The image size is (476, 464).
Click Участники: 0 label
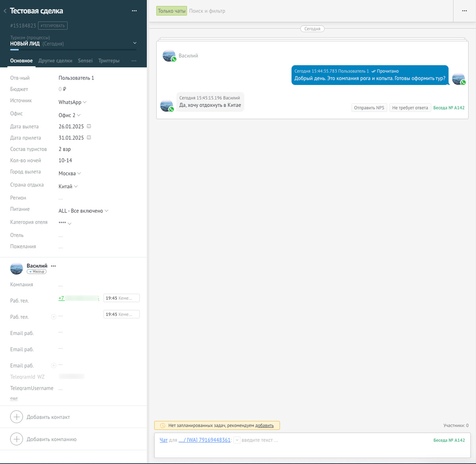456,425
